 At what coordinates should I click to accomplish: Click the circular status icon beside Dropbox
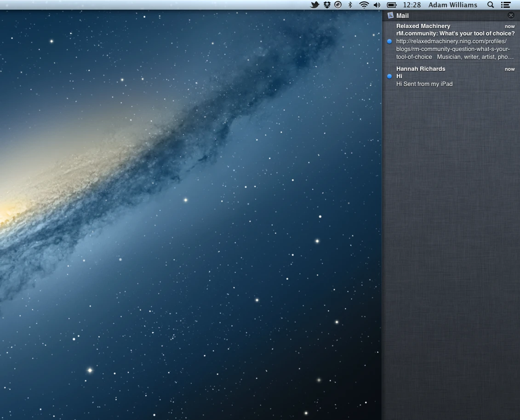(338, 5)
